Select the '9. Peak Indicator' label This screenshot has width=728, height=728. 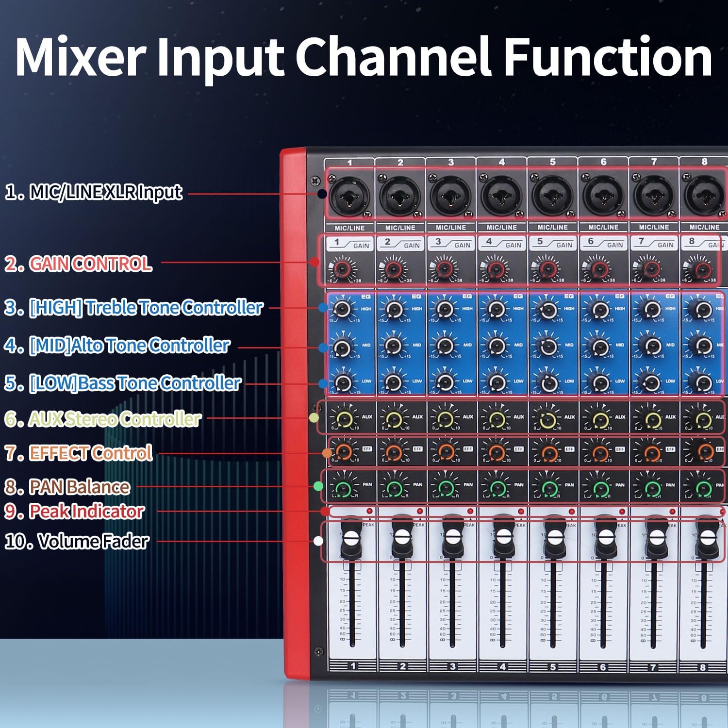click(x=74, y=511)
